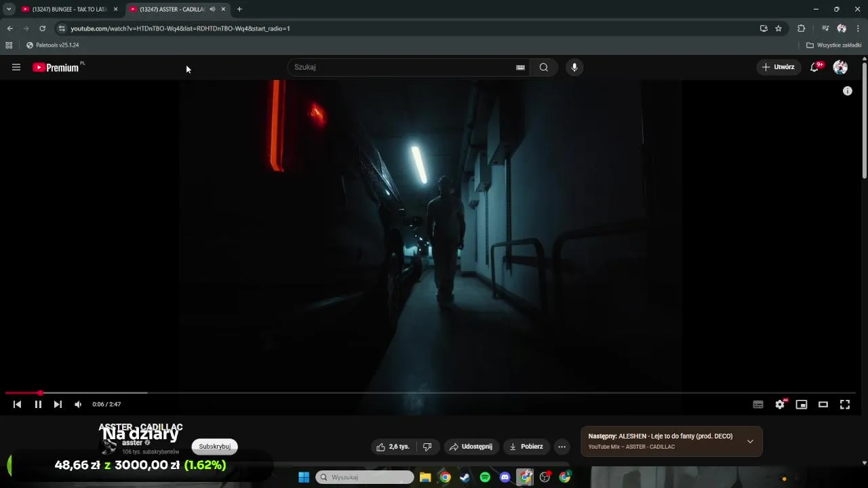Open Chrome profile avatar
The width and height of the screenshot is (868, 488).
pyautogui.click(x=842, y=28)
